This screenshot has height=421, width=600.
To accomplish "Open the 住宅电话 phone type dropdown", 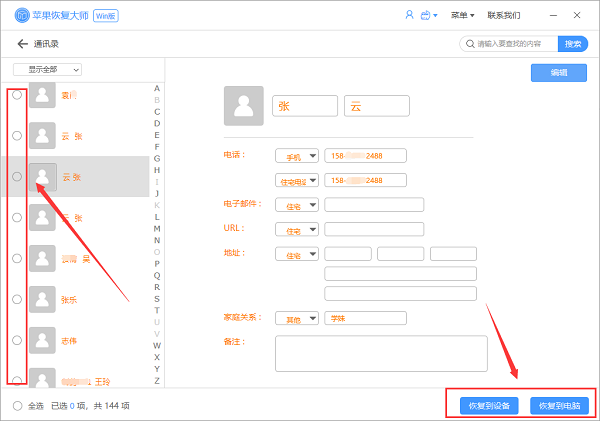I will [297, 180].
